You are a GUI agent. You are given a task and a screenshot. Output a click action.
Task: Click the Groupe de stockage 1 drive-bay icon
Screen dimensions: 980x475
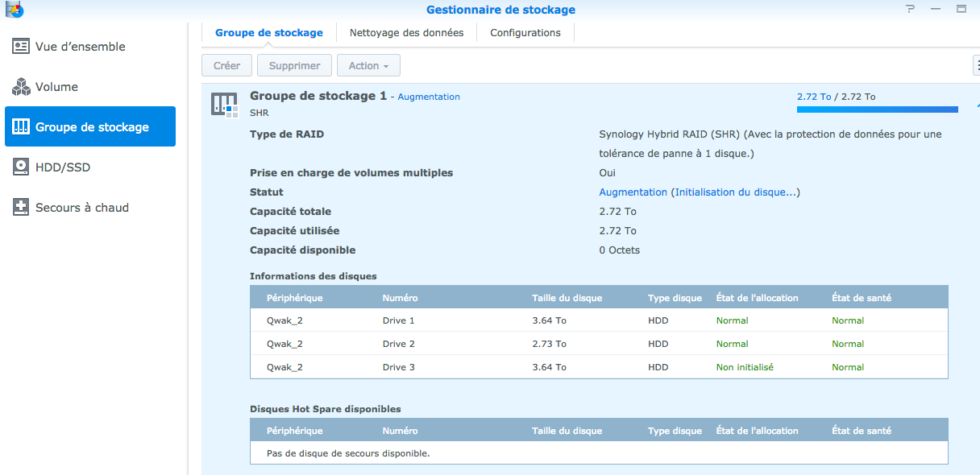click(x=225, y=104)
